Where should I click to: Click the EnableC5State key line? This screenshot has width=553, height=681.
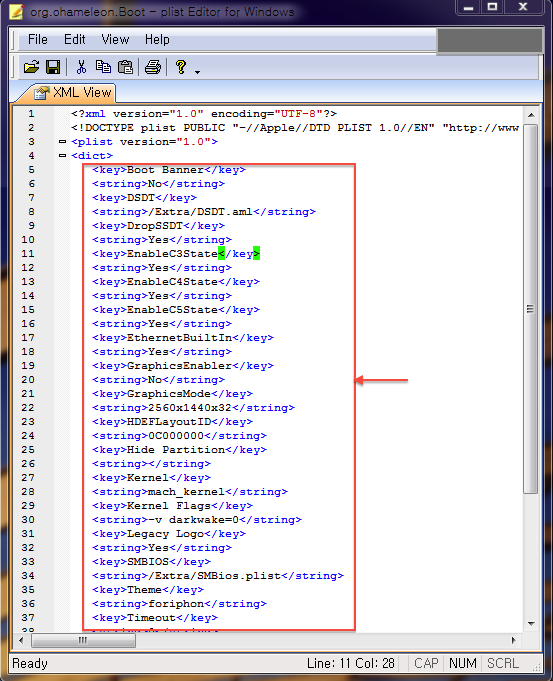point(176,310)
